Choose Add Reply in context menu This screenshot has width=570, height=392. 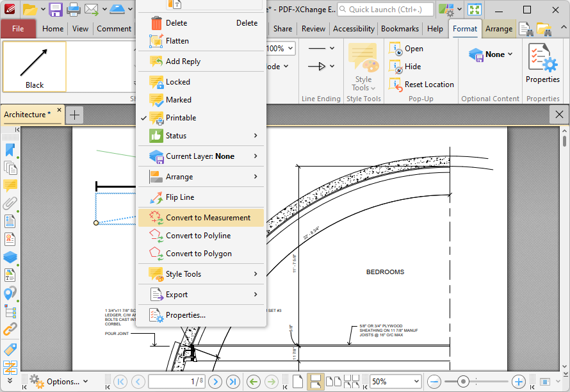[200, 61]
